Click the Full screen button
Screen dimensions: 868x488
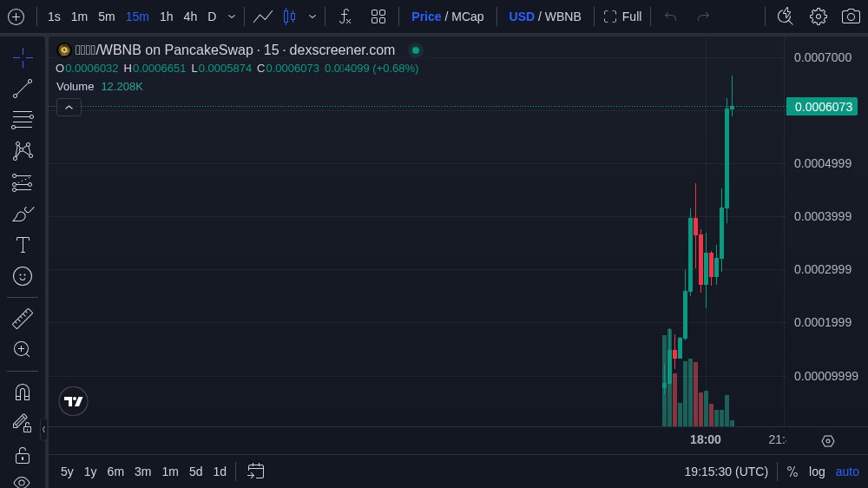coord(622,16)
